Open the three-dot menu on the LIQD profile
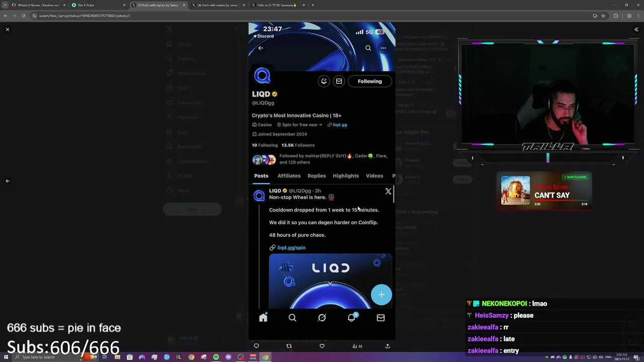This screenshot has width=644, height=362. [383, 48]
